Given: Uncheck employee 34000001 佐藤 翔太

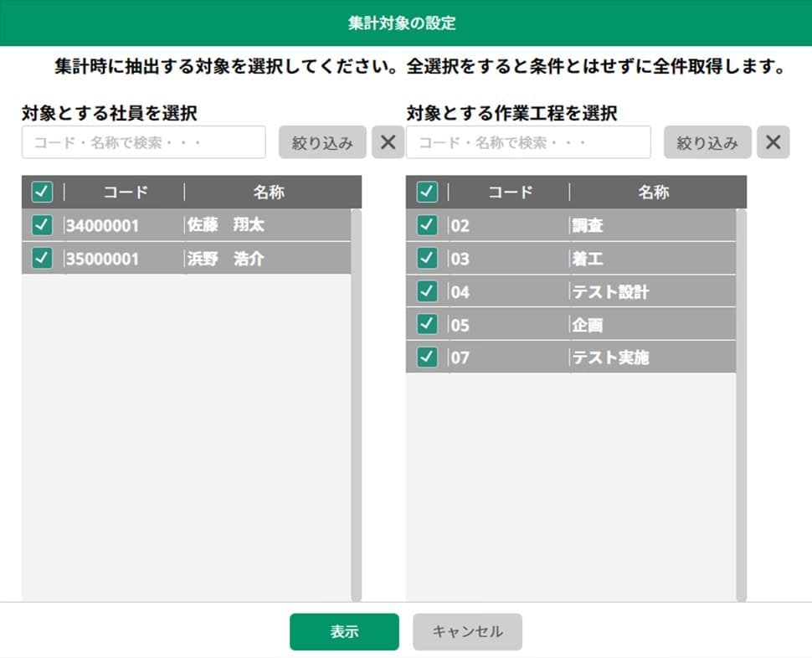Looking at the screenshot, I should pos(42,225).
